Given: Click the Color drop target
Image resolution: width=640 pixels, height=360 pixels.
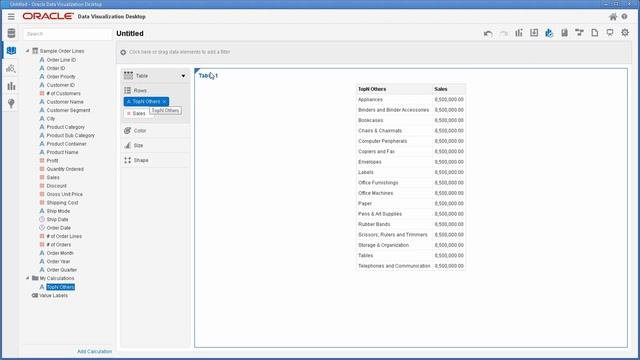Looking at the screenshot, I should 155,131.
